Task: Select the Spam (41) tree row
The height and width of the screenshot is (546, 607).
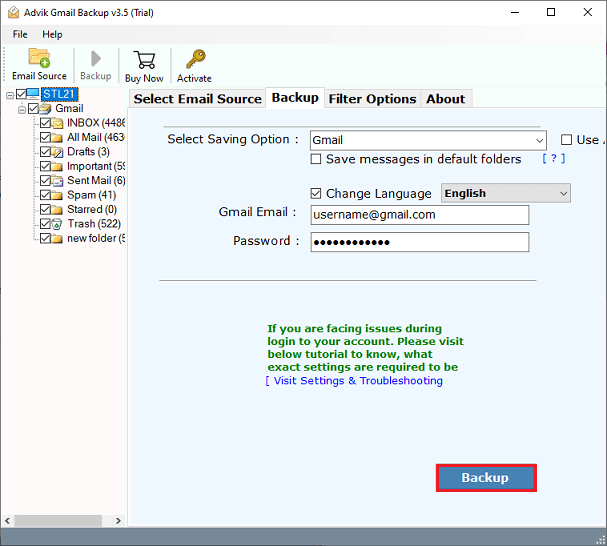Action: tap(92, 195)
